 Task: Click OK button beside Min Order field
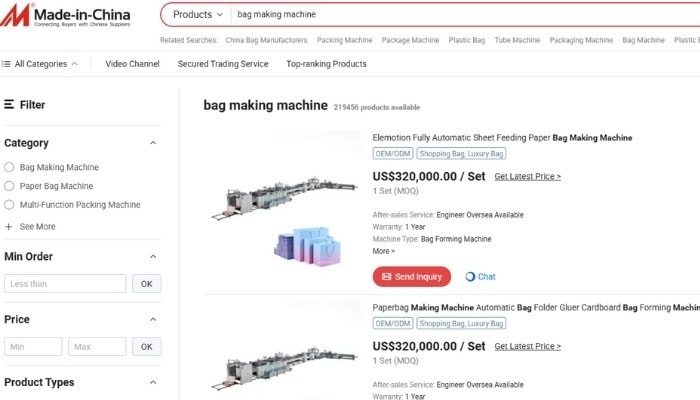(146, 284)
